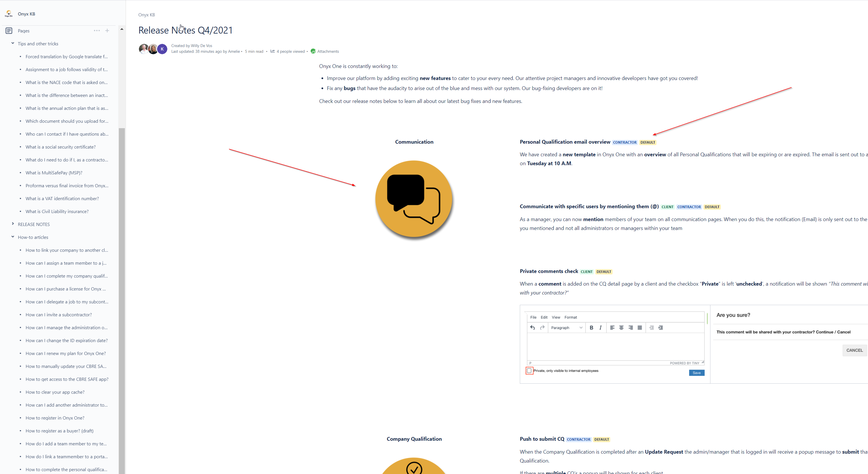Collapse the How-to articles tree
This screenshot has width=868, height=474.
[x=13, y=237]
